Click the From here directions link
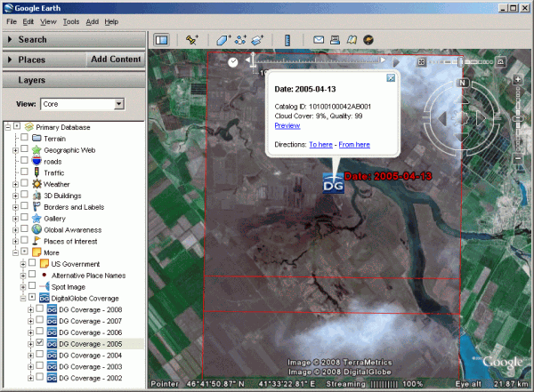The width and height of the screenshot is (534, 392). tap(354, 144)
